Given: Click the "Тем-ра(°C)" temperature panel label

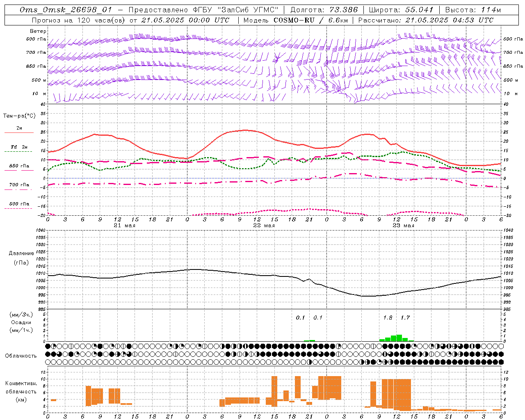Looking at the screenshot, I should pyautogui.click(x=19, y=116).
